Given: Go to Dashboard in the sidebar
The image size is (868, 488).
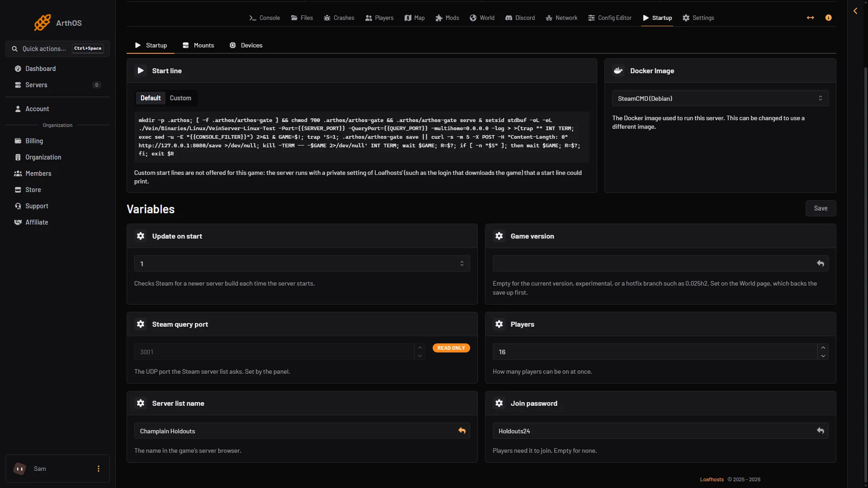Looking at the screenshot, I should click(57, 69).
